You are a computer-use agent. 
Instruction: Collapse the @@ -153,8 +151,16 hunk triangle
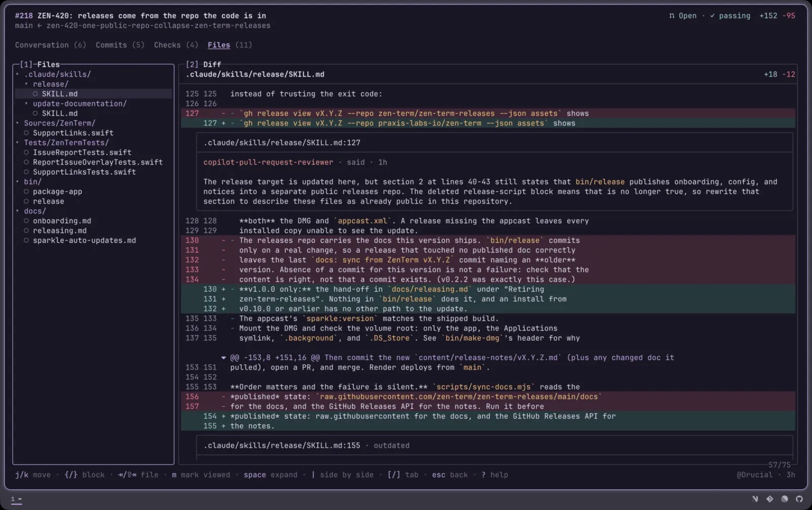(x=223, y=358)
